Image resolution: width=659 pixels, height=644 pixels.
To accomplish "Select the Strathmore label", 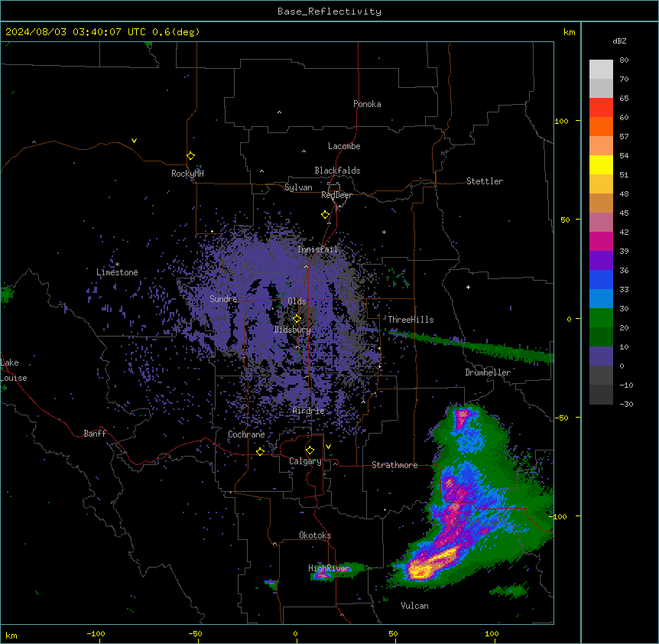I will coord(394,465).
